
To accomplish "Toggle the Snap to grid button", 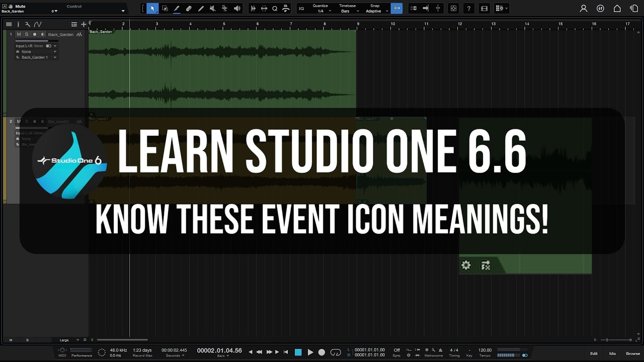I will coord(396,9).
